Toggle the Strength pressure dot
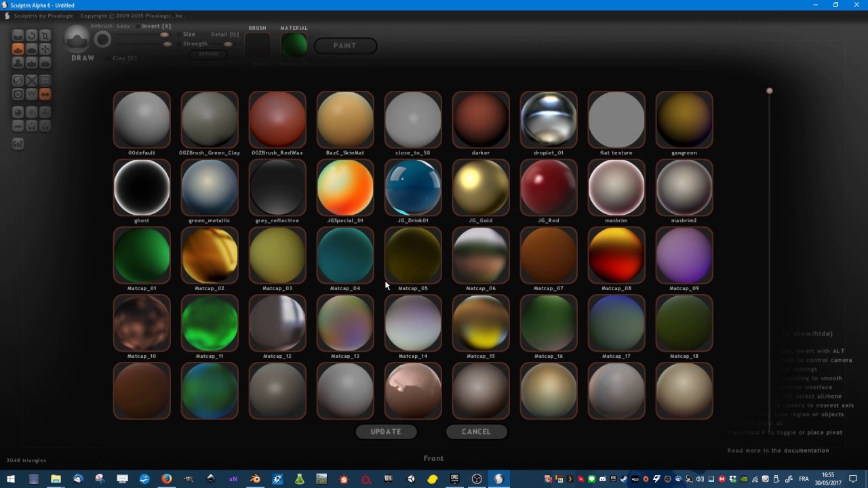 (179, 44)
